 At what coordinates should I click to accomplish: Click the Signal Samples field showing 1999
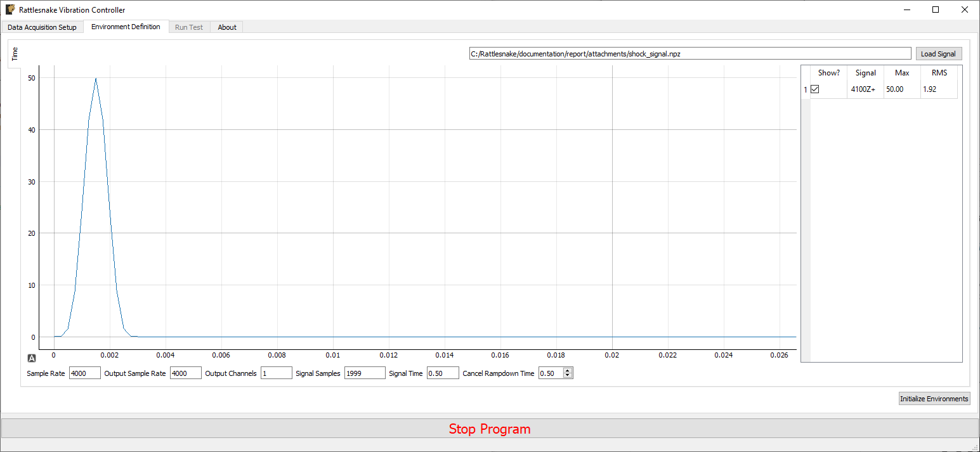365,373
